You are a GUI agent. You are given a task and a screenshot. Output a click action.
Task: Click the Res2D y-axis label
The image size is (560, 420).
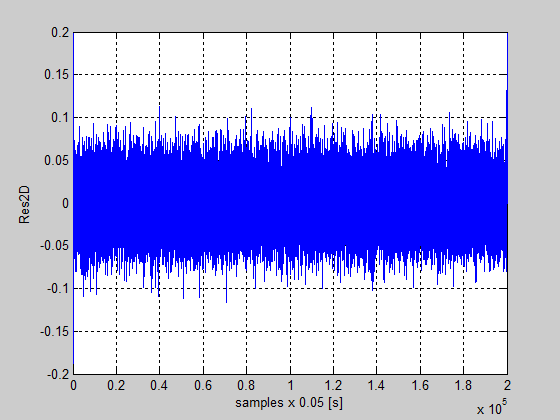coord(24,205)
